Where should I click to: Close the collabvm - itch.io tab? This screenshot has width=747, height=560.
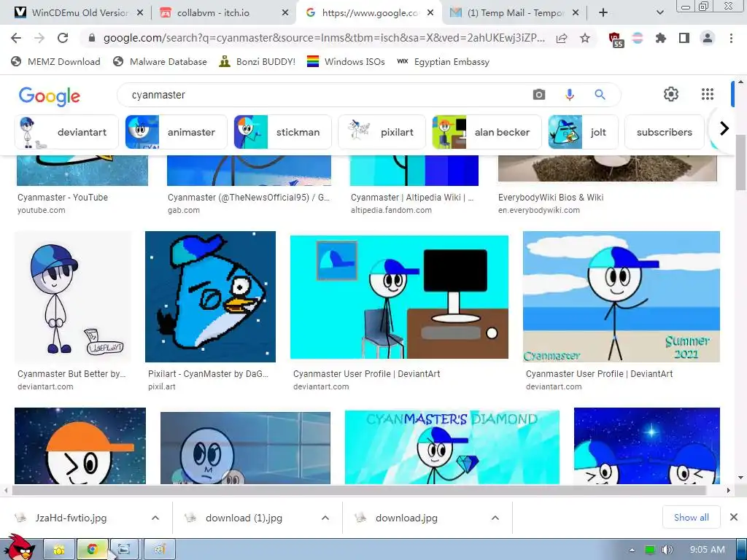tap(285, 13)
